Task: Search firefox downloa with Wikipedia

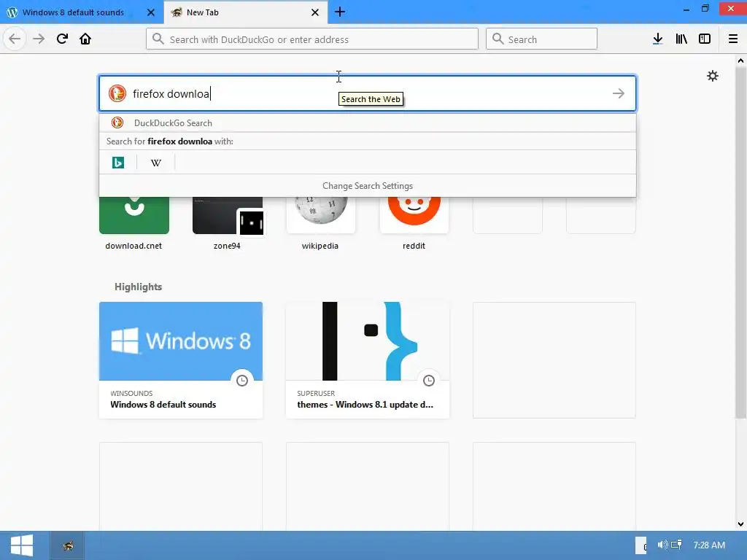Action: [156, 163]
